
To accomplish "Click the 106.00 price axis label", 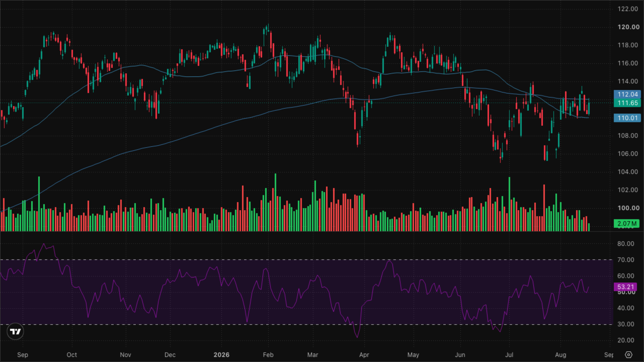I will (628, 154).
